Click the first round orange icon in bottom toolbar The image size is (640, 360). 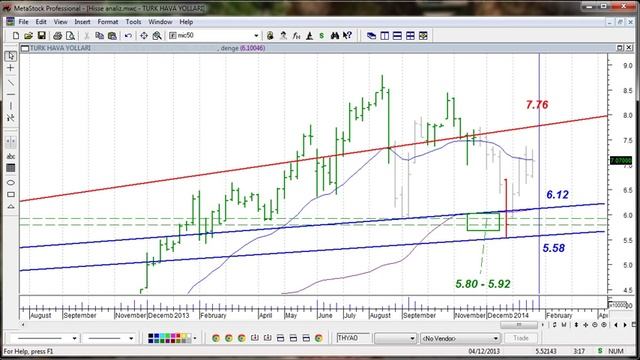pyautogui.click(x=216, y=338)
